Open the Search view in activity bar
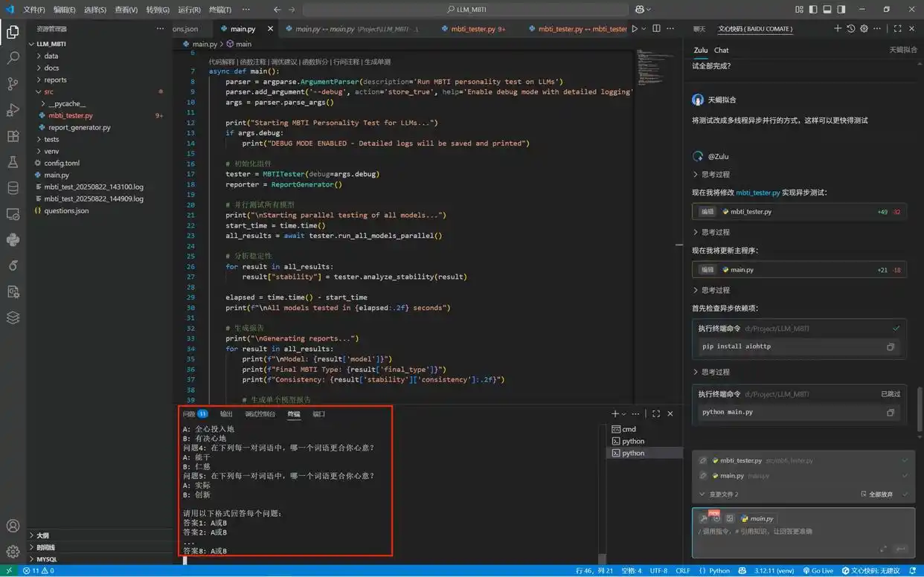924x577 pixels. point(13,57)
